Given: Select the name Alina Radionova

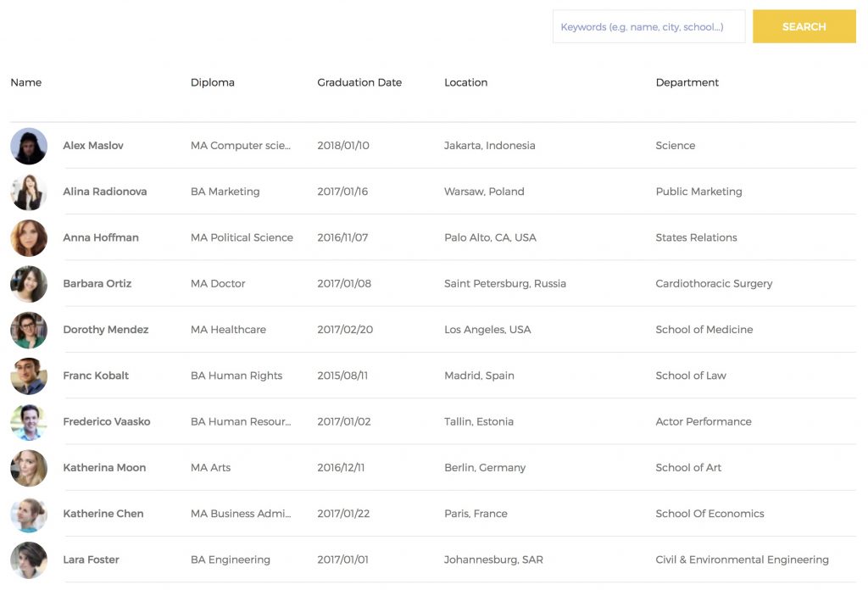Looking at the screenshot, I should (x=104, y=192).
